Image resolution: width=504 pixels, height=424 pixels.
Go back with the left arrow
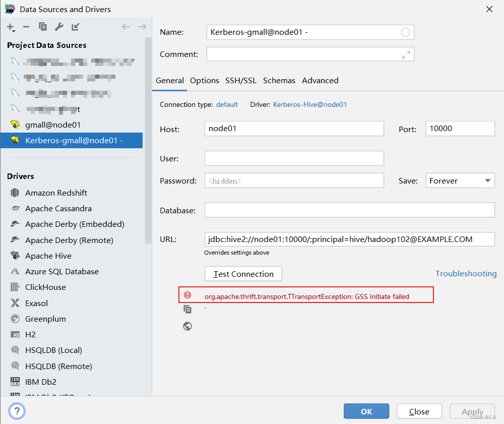pyautogui.click(x=125, y=27)
